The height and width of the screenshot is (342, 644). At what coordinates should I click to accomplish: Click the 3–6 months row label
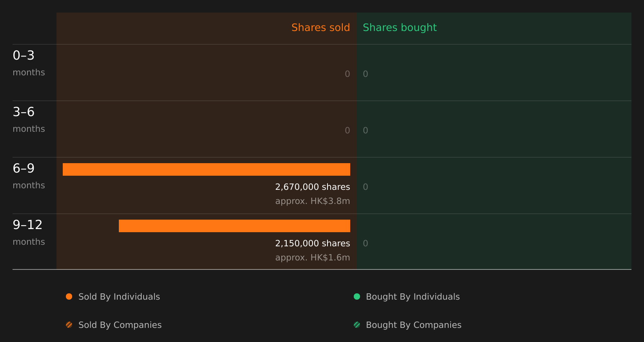click(29, 120)
